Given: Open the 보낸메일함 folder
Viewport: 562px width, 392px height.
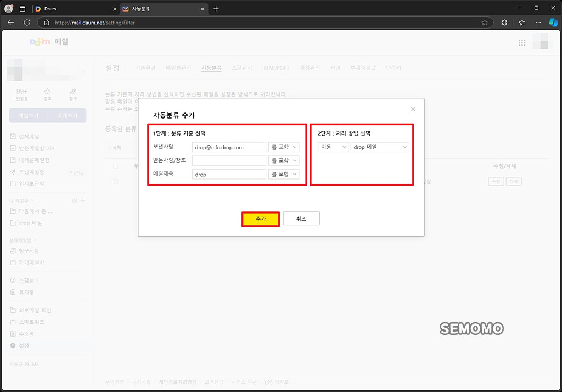Looking at the screenshot, I should tap(27, 172).
